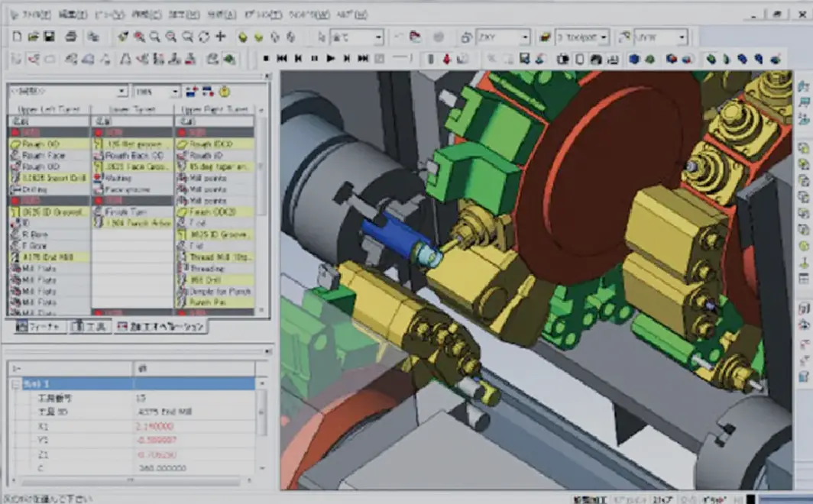Stop the simulation playback
The width and height of the screenshot is (813, 504).
(x=266, y=59)
